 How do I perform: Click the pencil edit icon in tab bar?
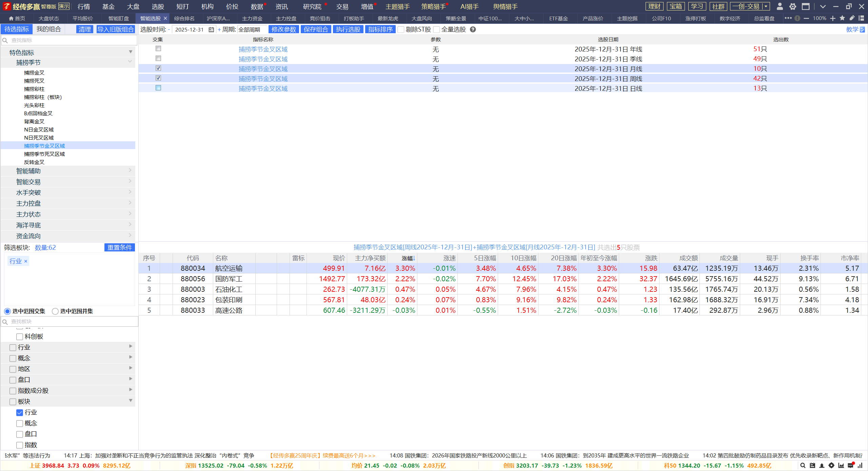pos(852,18)
